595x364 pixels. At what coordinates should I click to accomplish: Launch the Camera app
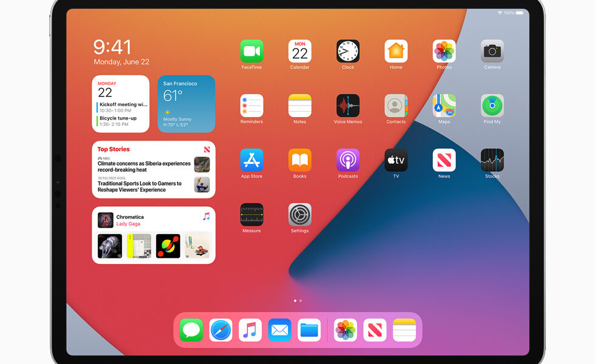pyautogui.click(x=492, y=51)
